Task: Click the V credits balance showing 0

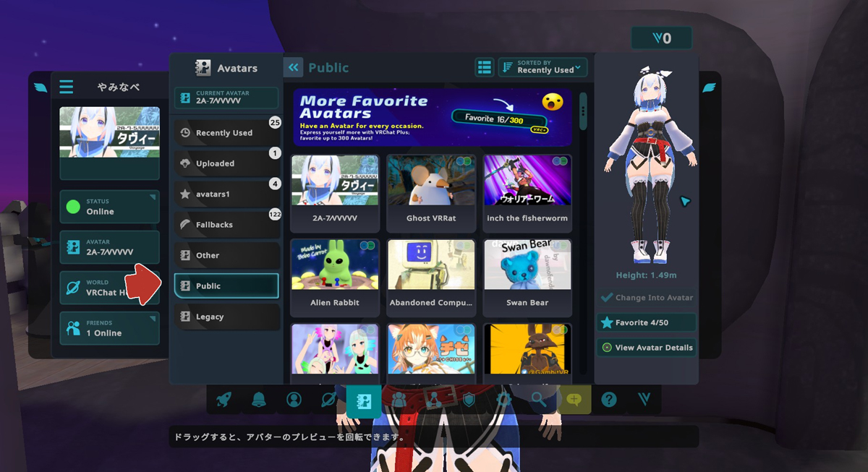Action: (662, 38)
